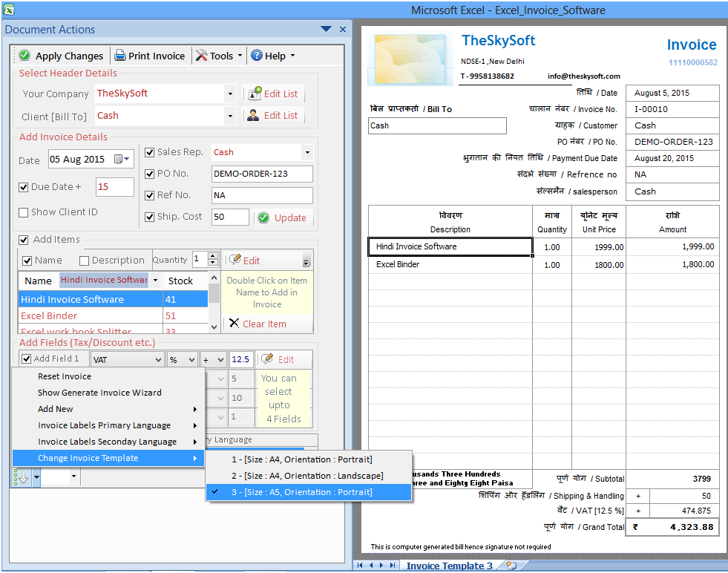
Task: Click the client Edit List person icon
Action: [253, 115]
